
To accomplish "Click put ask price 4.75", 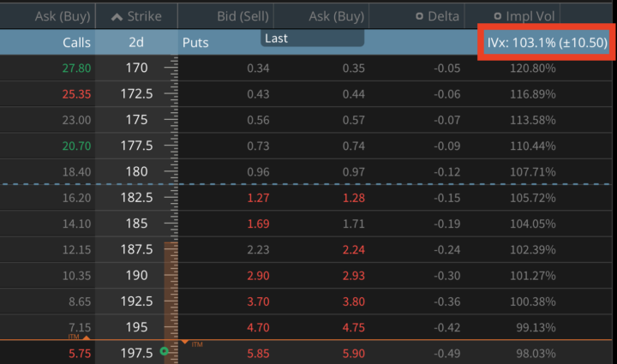I will click(353, 327).
